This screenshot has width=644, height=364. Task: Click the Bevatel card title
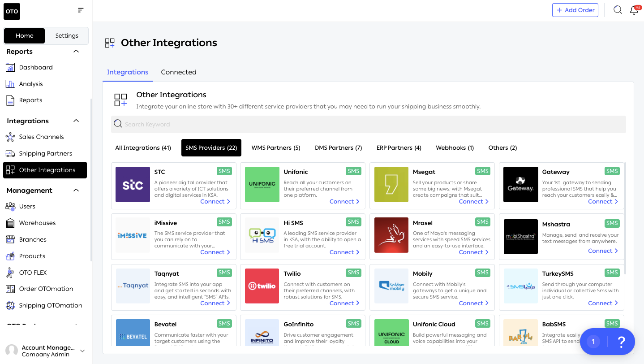point(165,324)
